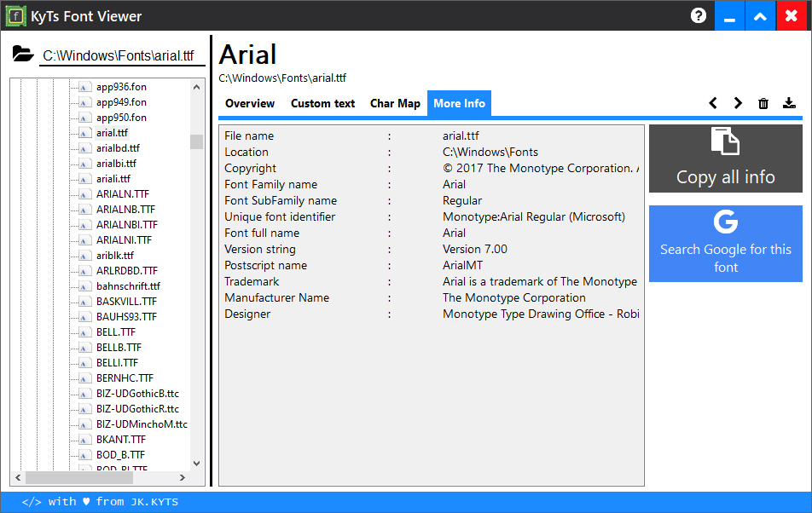This screenshot has width=812, height=513.
Task: Select arial.ttf in the file tree
Action: tap(112, 133)
